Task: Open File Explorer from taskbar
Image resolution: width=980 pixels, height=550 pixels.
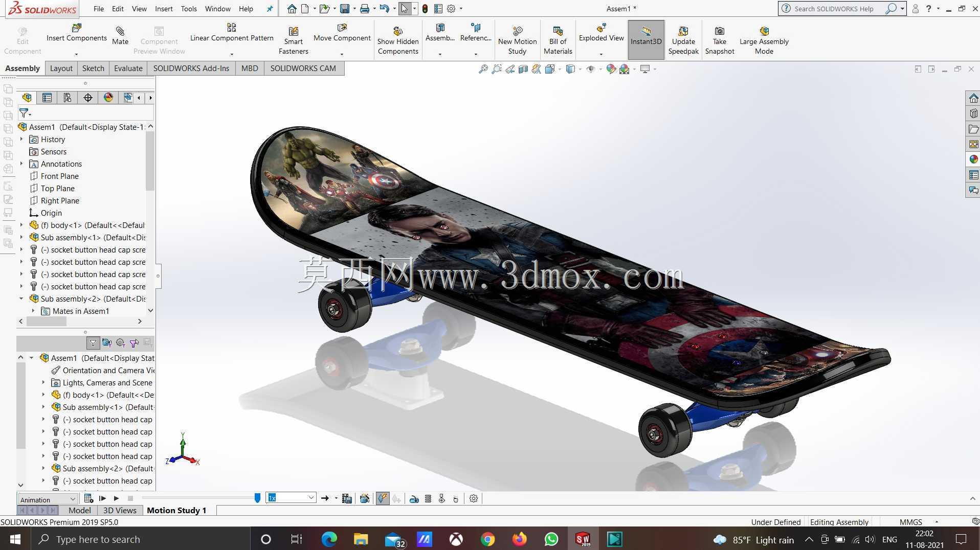Action: [x=361, y=539]
